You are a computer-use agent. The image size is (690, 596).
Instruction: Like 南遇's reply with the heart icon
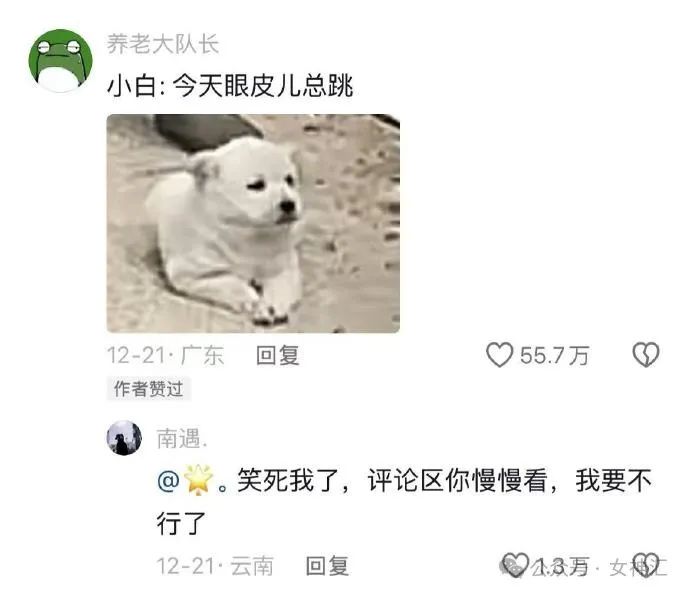coord(515,565)
